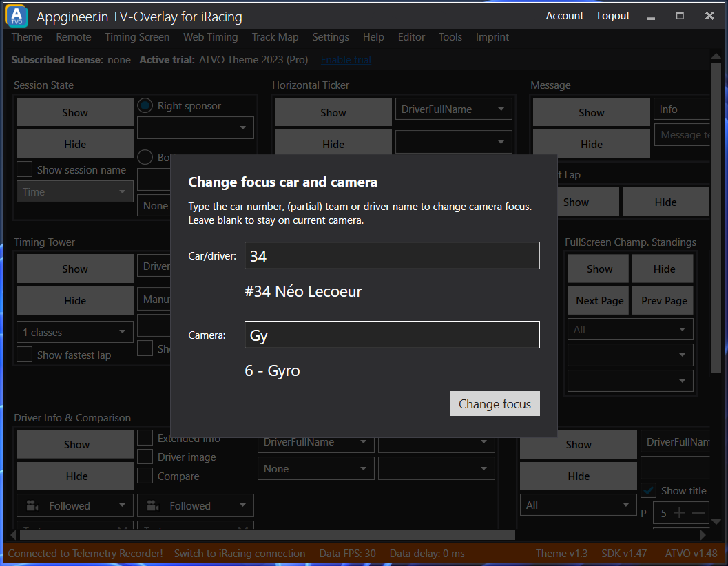Open the Help menu
The height and width of the screenshot is (566, 728).
373,37
